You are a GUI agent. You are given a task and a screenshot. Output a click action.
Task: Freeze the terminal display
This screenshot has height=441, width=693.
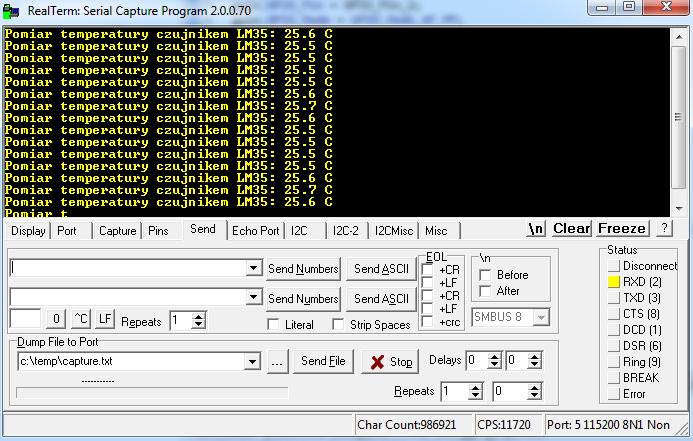(622, 228)
